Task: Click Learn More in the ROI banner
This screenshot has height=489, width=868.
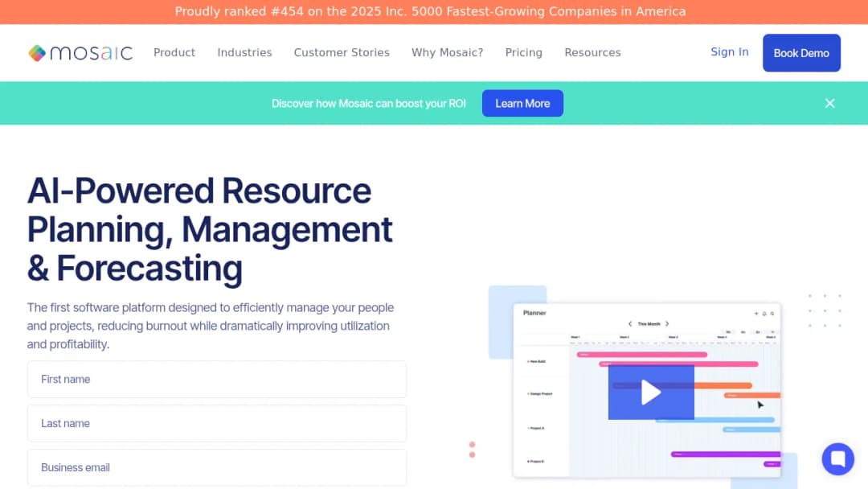Action: (522, 103)
